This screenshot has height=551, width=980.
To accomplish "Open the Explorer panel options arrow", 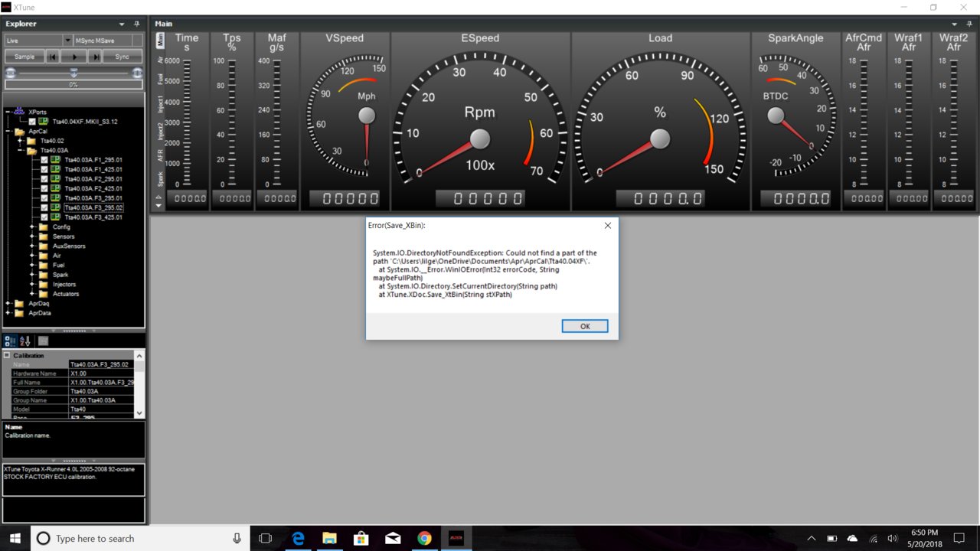I will 122,24.
